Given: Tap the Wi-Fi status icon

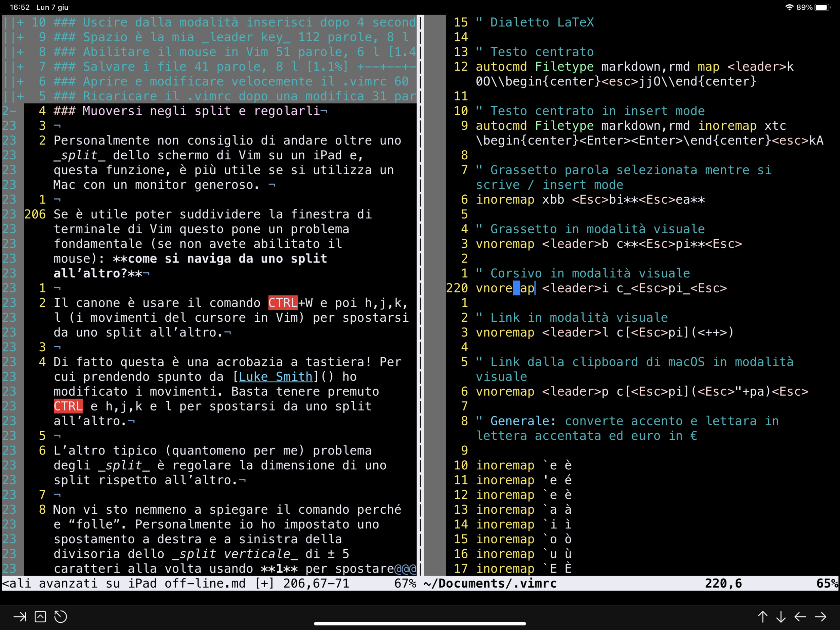Looking at the screenshot, I should pyautogui.click(x=789, y=7).
